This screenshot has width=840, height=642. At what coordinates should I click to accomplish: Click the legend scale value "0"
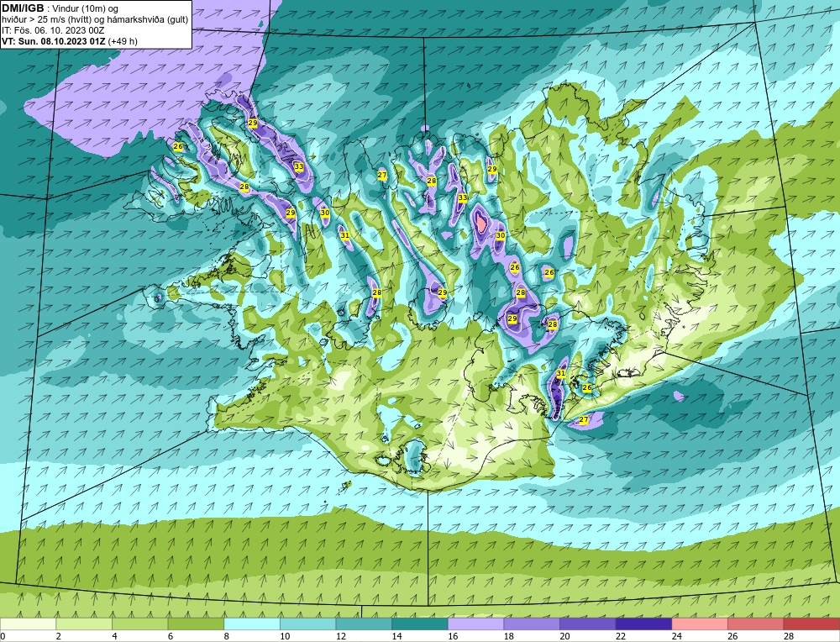(3, 637)
